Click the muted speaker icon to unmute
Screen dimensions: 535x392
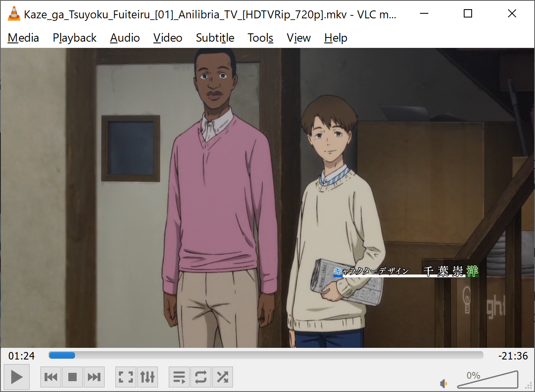tap(444, 384)
